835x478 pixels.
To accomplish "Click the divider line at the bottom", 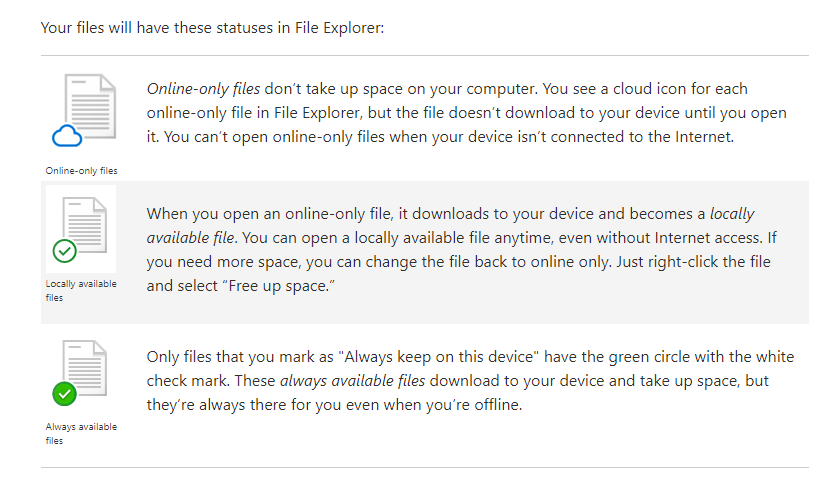I will coord(424,466).
